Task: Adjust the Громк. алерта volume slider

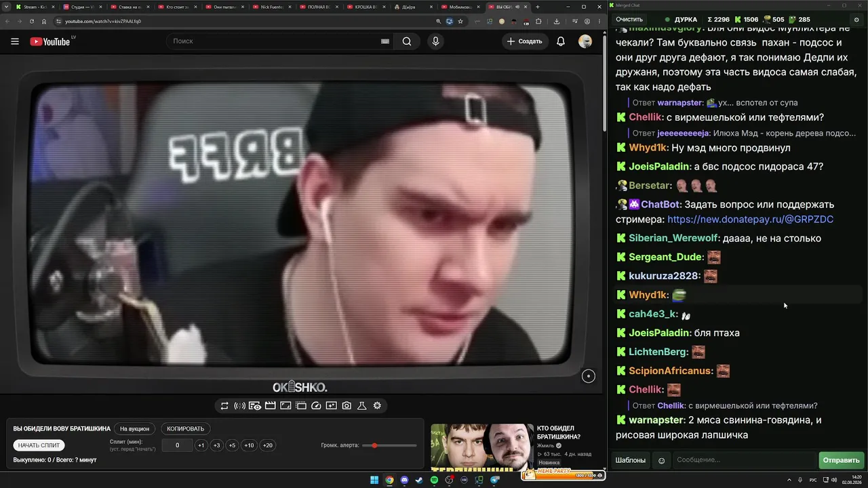Action: pyautogui.click(x=389, y=445)
